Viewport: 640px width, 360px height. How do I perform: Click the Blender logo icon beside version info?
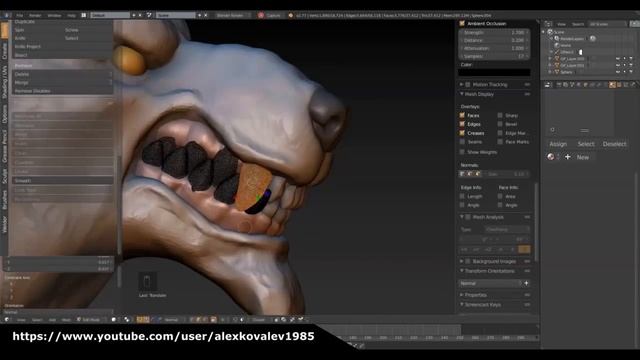pos(291,15)
